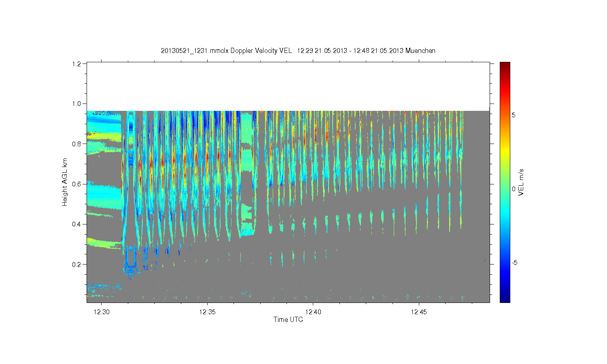Click the 'VEL m/s' colorbar label
The height and width of the screenshot is (364, 607).
click(521, 182)
